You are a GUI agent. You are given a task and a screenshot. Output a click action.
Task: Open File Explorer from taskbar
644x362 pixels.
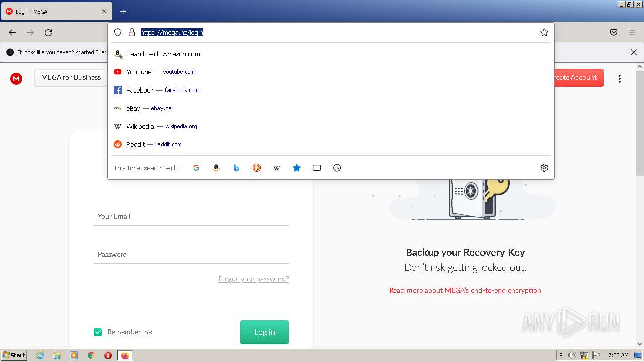click(x=57, y=355)
